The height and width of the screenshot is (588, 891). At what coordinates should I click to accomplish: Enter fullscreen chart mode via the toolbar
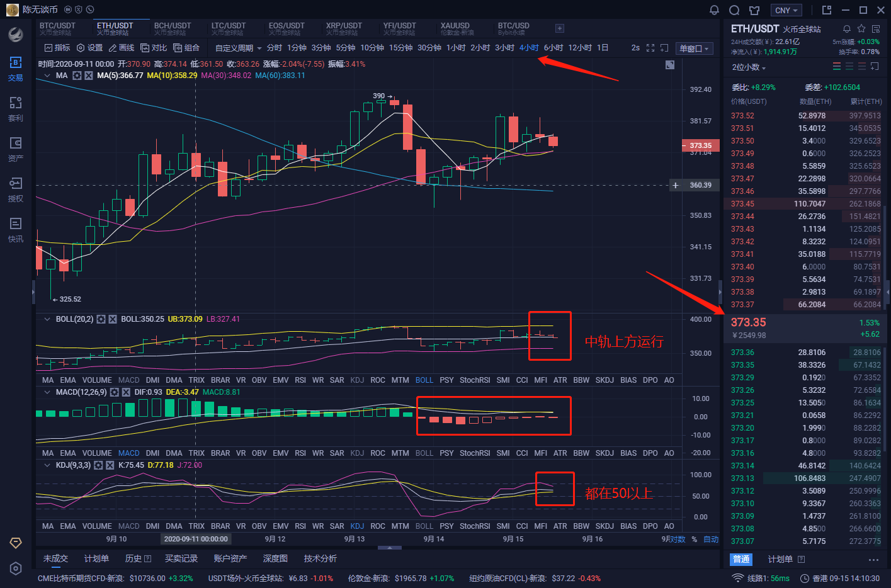(x=650, y=48)
